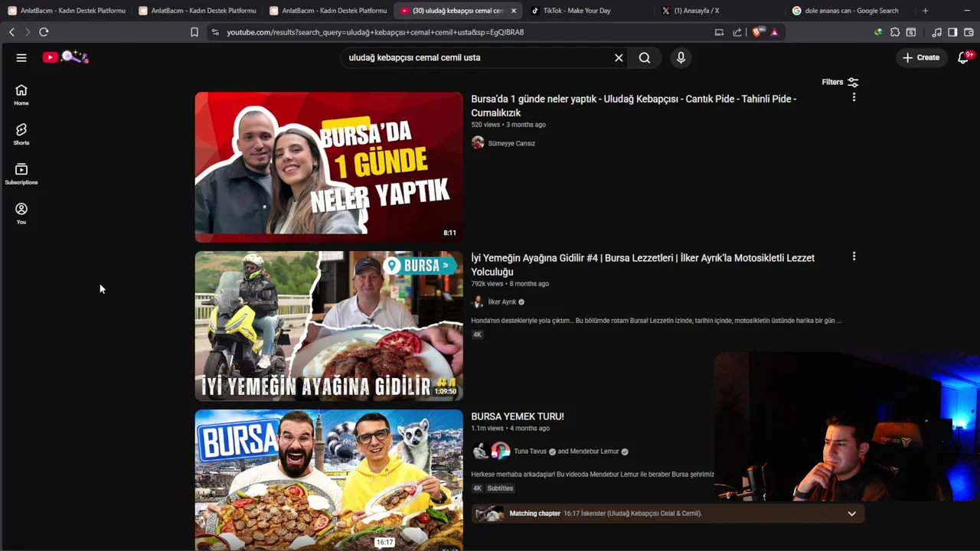The width and height of the screenshot is (980, 551).
Task: Open Sümeyye Cansız channel avatar
Action: point(478,142)
